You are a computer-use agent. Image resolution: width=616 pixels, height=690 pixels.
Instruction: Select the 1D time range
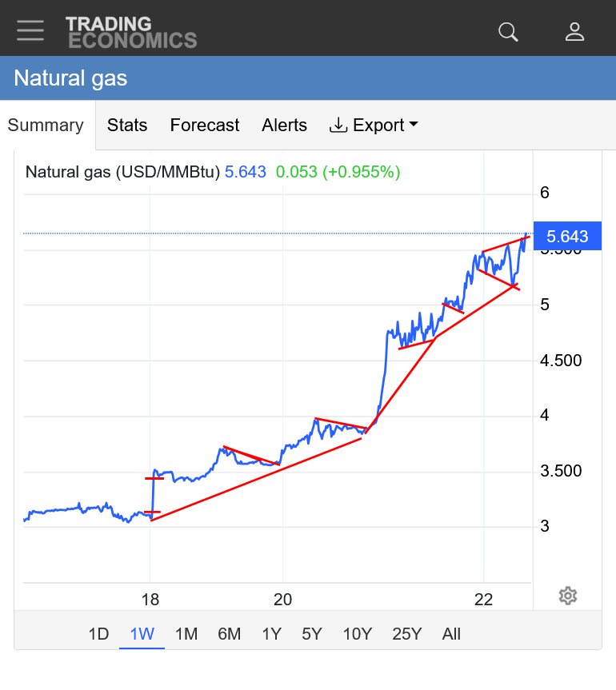98,634
